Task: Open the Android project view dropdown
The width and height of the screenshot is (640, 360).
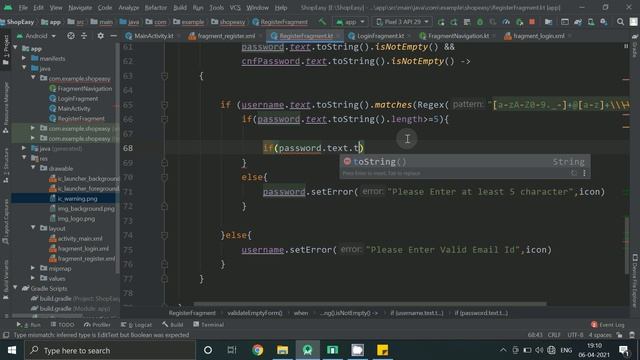Action: 36,36
